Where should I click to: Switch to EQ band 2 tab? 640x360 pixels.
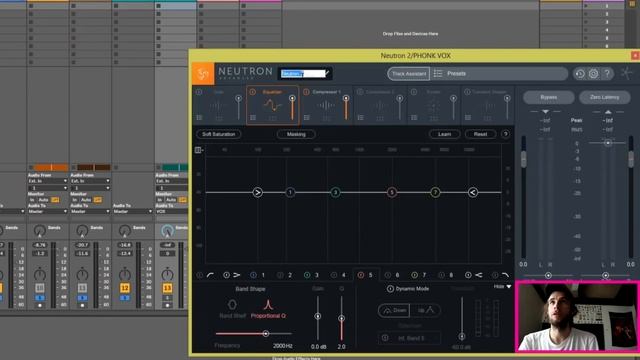click(x=285, y=275)
